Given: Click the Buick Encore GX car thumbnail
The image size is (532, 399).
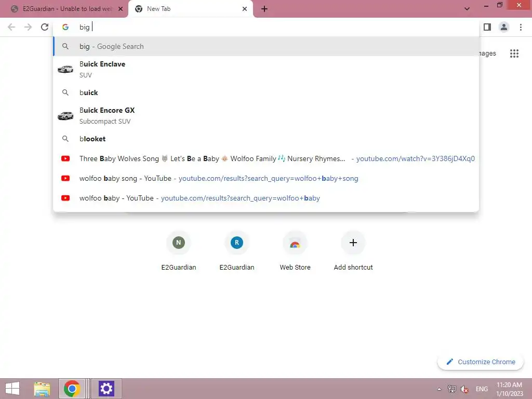Looking at the screenshot, I should tap(65, 116).
